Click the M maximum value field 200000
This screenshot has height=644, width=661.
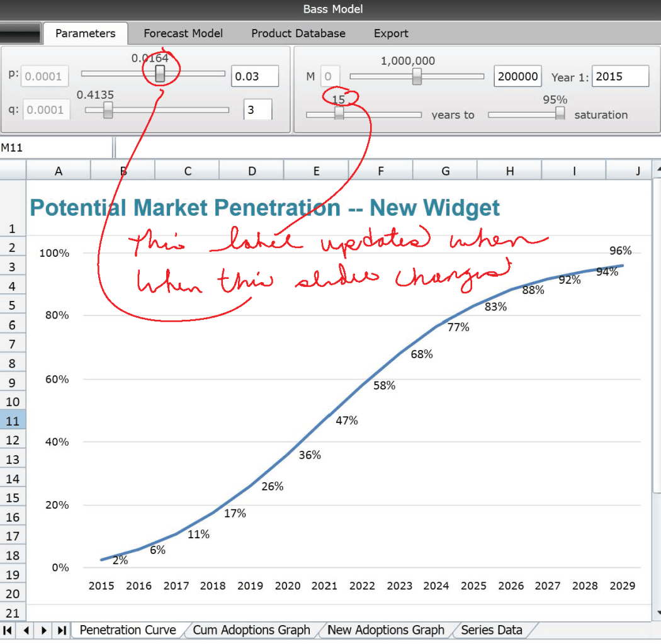coord(518,76)
